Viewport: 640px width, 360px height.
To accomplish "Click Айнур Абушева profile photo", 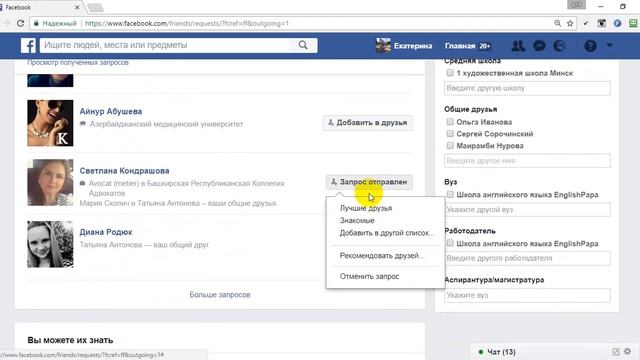I will pyautogui.click(x=50, y=123).
